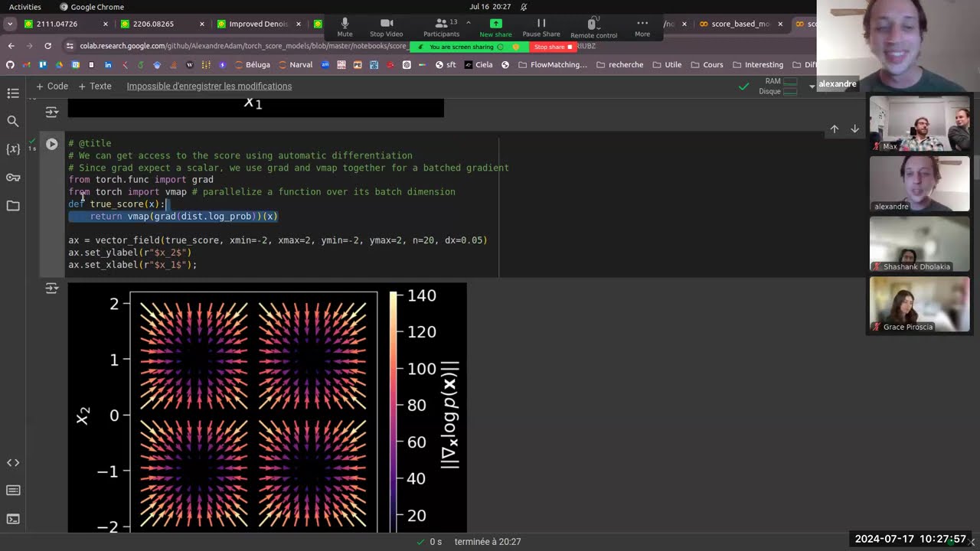This screenshot has width=980, height=551.
Task: Add a Texte cell
Action: coord(95,86)
